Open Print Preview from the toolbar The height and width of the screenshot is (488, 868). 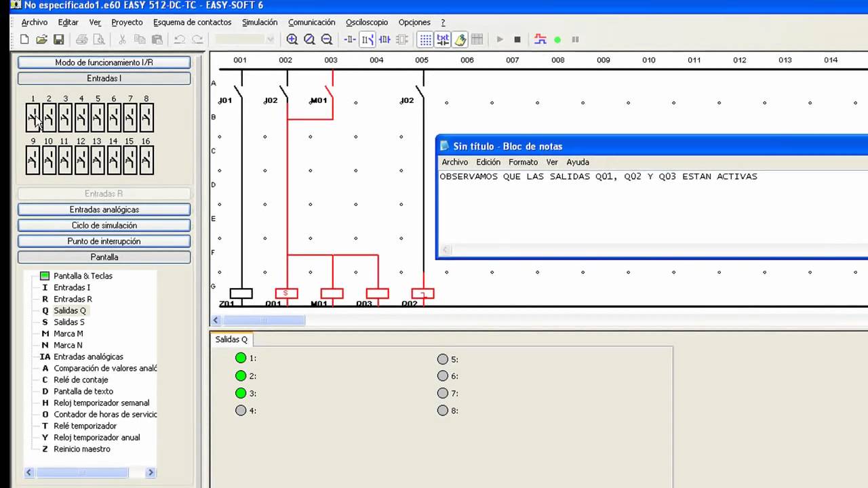(99, 39)
